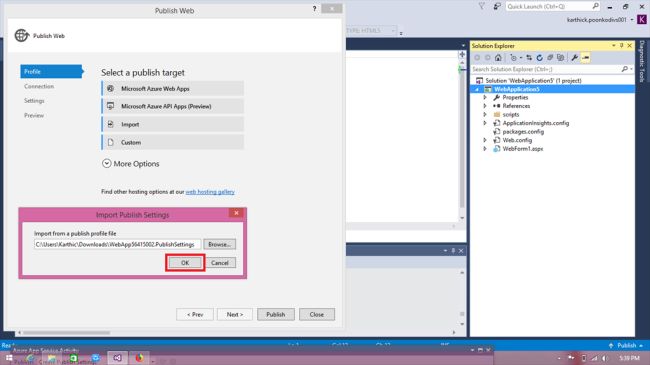
Task: Toggle Preview Selected Items icon
Action: (x=585, y=58)
